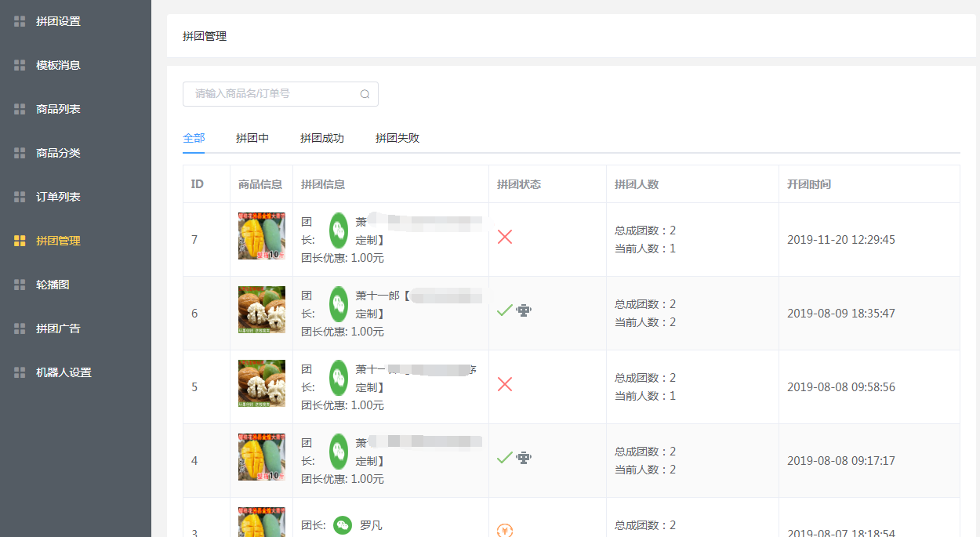Select the 全部 tab
The image size is (980, 537).
pos(194,138)
